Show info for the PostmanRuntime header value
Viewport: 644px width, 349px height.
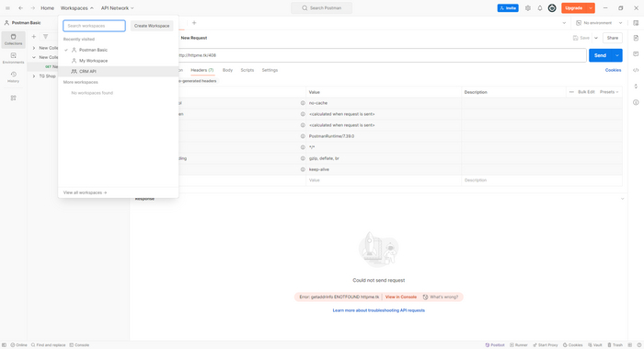(x=303, y=136)
